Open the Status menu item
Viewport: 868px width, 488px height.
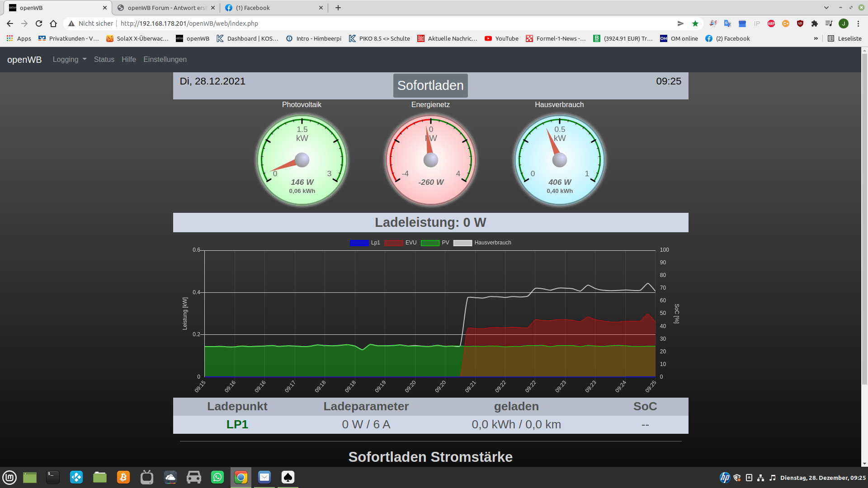click(104, 60)
